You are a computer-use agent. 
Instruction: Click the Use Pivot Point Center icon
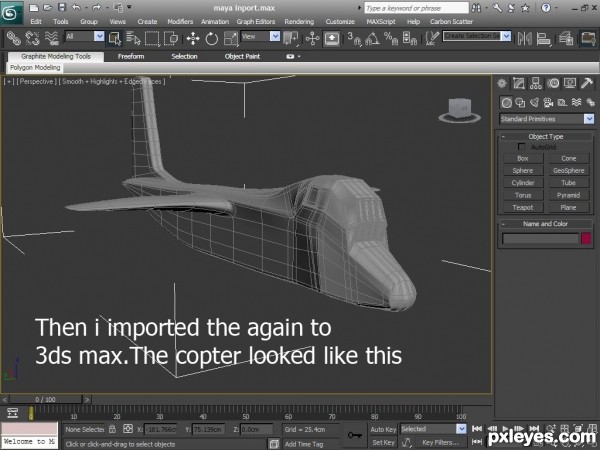291,39
